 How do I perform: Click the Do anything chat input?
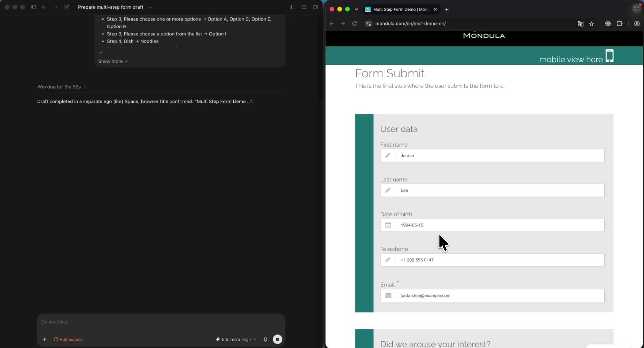(x=161, y=322)
